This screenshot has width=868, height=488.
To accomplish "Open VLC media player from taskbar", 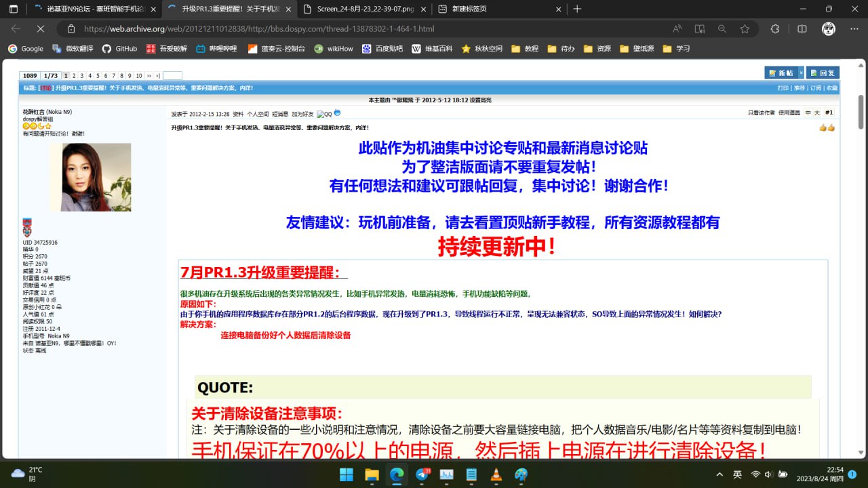I will tap(496, 474).
